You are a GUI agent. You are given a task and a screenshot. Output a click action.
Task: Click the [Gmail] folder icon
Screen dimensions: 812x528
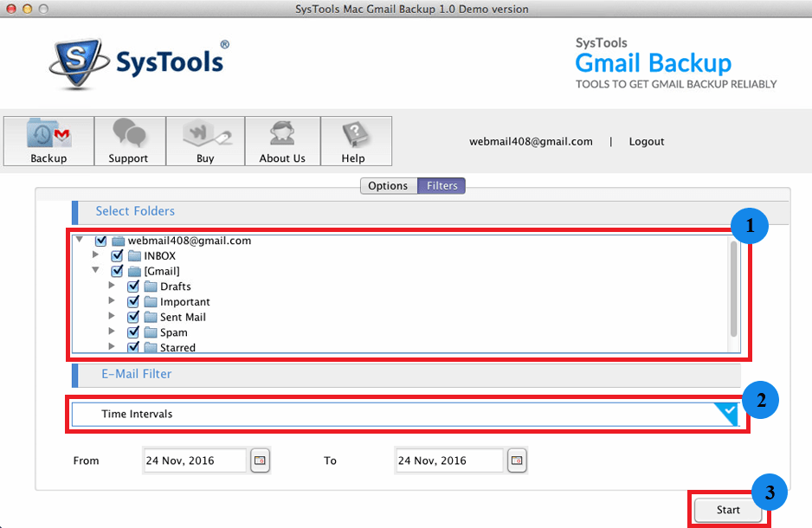(135, 271)
